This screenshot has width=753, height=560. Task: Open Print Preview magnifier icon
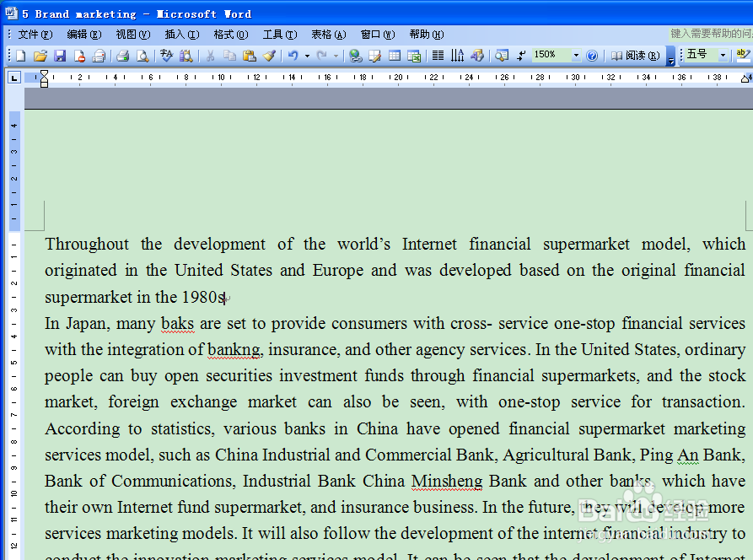pos(143,56)
